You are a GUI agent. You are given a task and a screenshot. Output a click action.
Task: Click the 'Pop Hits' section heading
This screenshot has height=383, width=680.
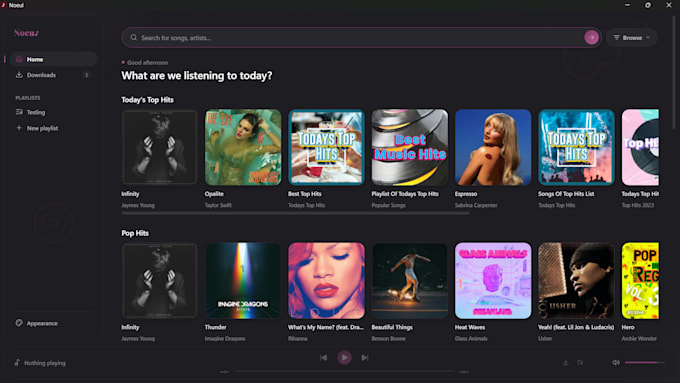click(x=135, y=233)
